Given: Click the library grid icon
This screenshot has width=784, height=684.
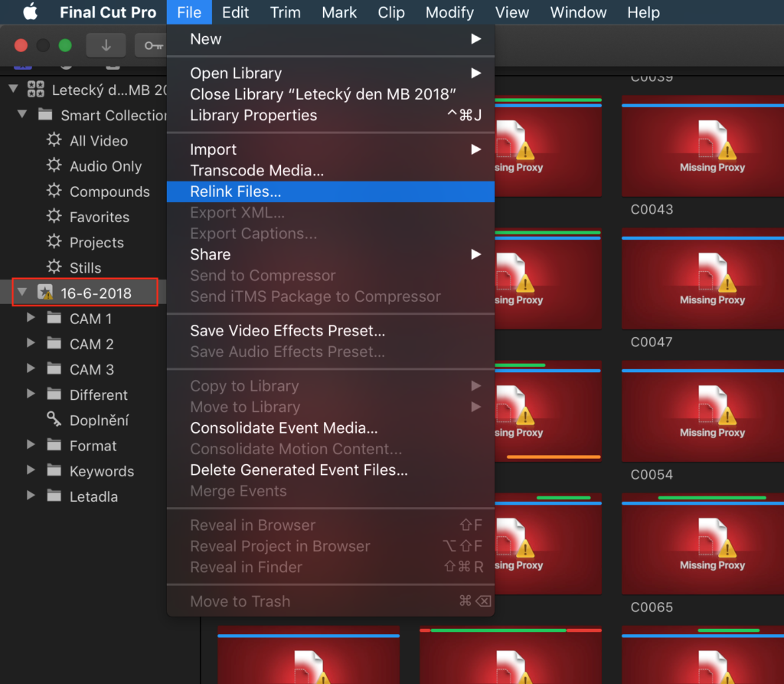Looking at the screenshot, I should point(36,90).
